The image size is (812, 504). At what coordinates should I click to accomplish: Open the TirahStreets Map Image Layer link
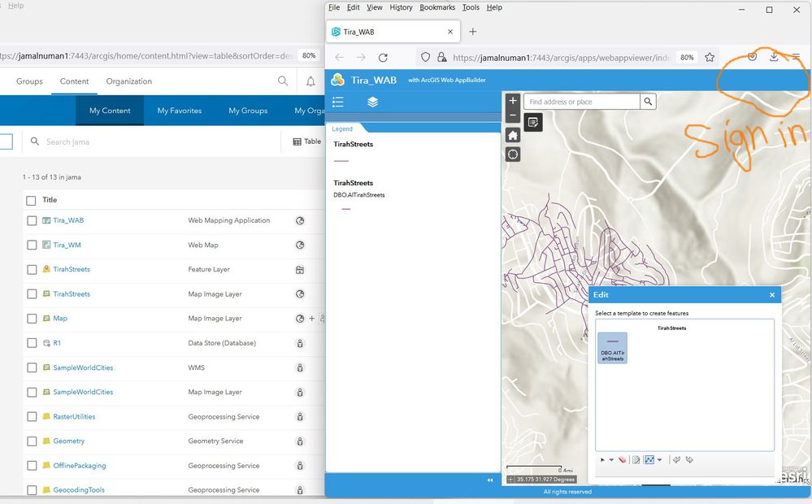click(x=72, y=294)
